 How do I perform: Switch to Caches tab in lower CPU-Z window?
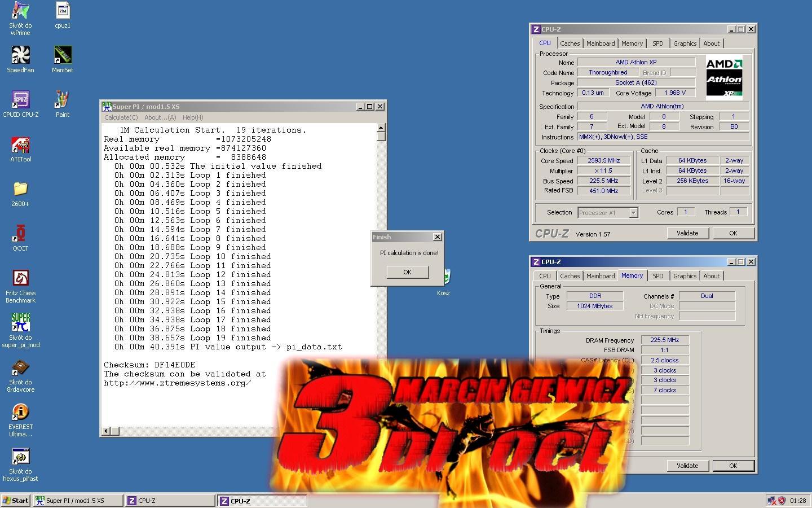click(570, 276)
